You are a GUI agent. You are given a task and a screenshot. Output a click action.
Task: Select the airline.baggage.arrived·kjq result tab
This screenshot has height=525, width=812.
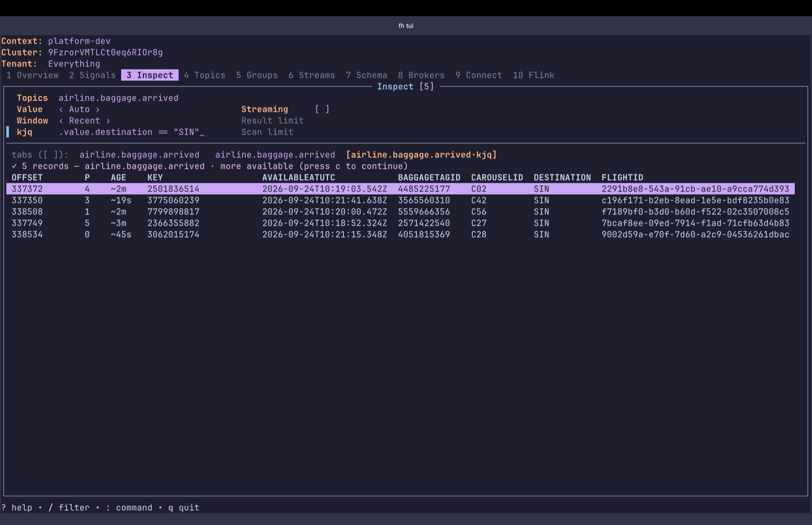pos(421,155)
